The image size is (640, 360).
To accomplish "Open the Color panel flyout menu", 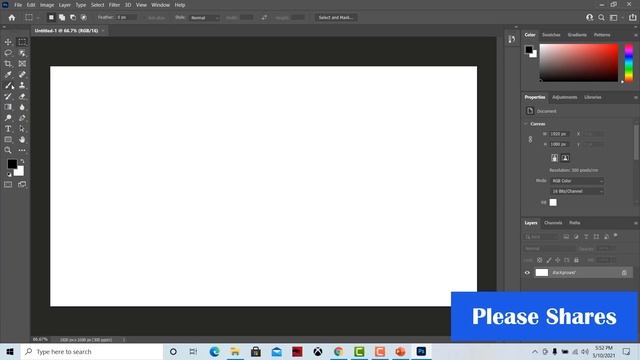I will point(636,36).
